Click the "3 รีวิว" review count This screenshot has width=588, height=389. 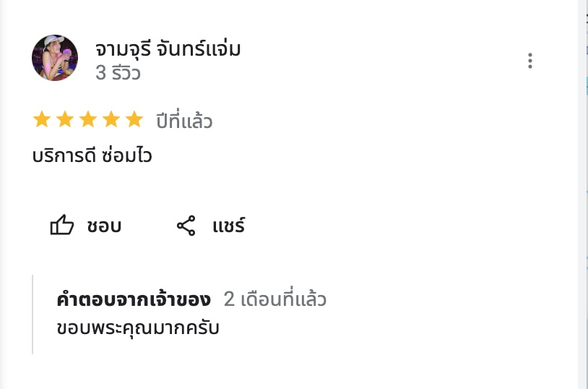point(118,73)
